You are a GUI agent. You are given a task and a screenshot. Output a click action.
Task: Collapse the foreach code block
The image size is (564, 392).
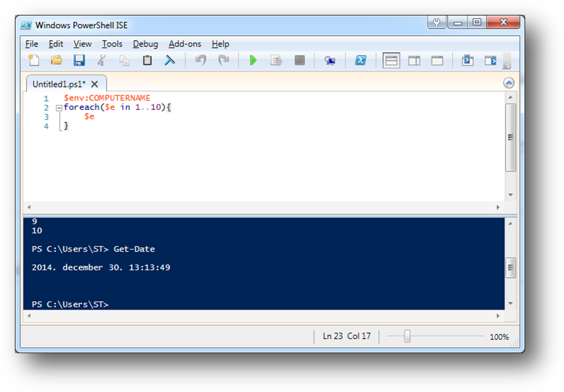point(59,108)
